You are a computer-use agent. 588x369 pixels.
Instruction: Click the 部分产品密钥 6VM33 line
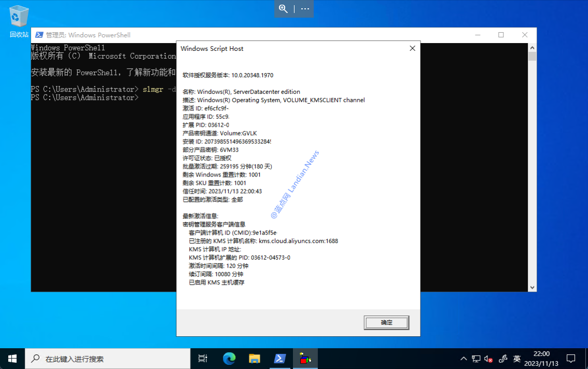point(211,149)
